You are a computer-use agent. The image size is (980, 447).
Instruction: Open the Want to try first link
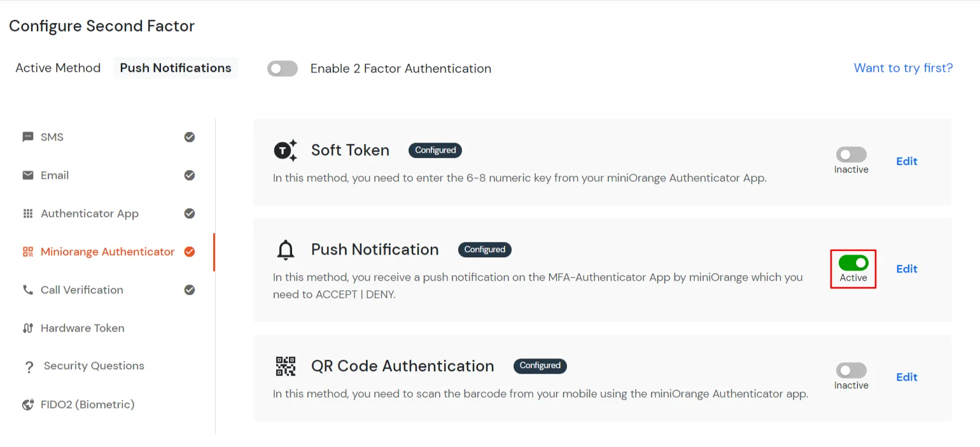point(903,67)
